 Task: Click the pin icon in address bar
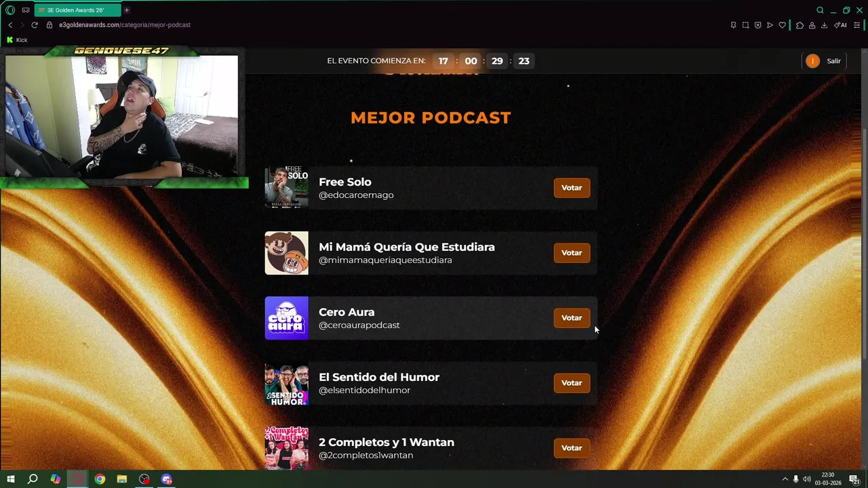(733, 25)
